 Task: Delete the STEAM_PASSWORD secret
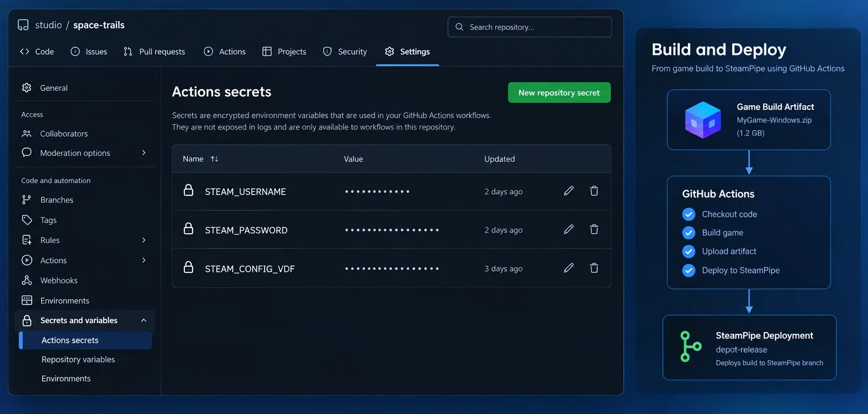594,229
